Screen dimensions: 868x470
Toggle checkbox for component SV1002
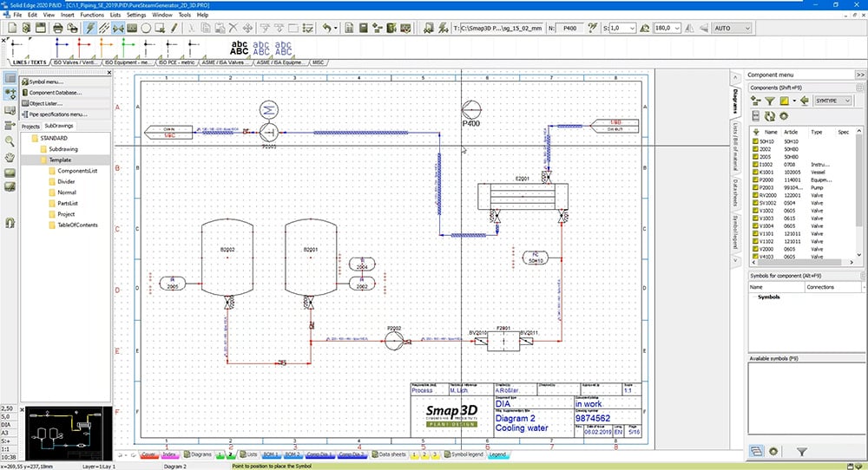(756, 203)
